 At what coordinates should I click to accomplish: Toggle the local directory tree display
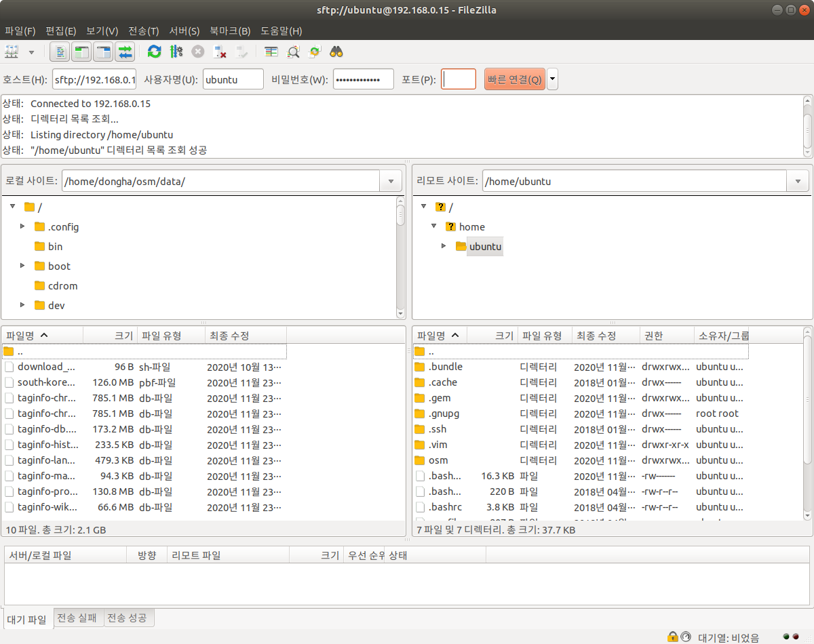82,52
